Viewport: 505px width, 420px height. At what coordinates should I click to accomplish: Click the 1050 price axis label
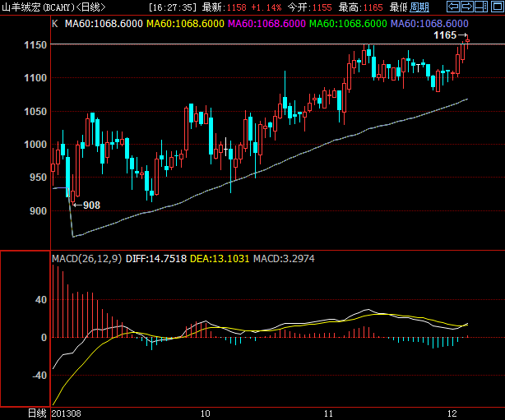(x=35, y=112)
